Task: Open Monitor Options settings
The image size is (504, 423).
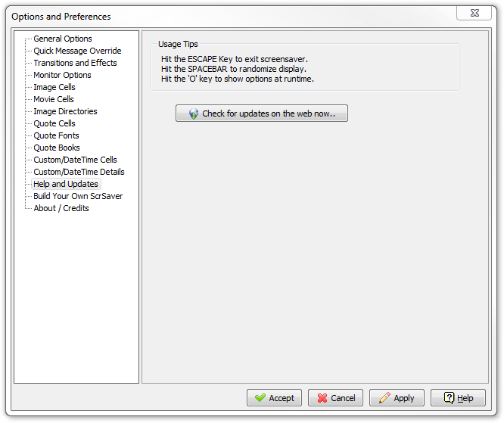Action: coord(62,75)
